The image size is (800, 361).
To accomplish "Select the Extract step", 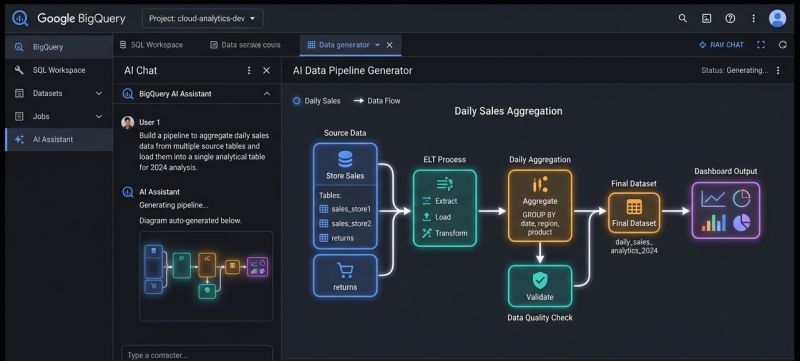I will coord(440,201).
